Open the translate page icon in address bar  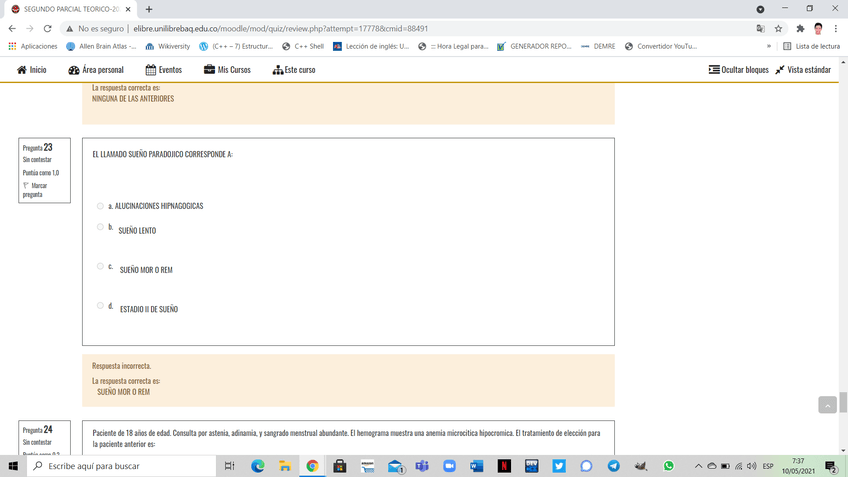[760, 29]
